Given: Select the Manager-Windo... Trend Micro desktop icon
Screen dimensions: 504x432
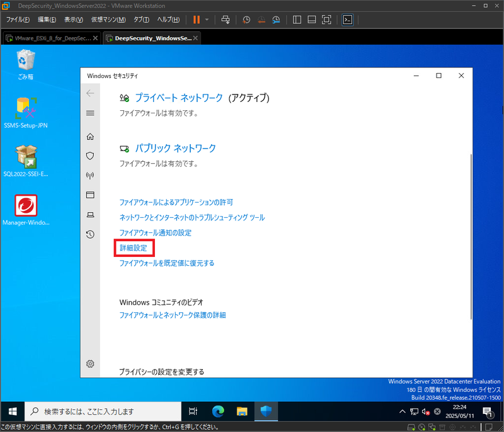Looking at the screenshot, I should (x=26, y=210).
